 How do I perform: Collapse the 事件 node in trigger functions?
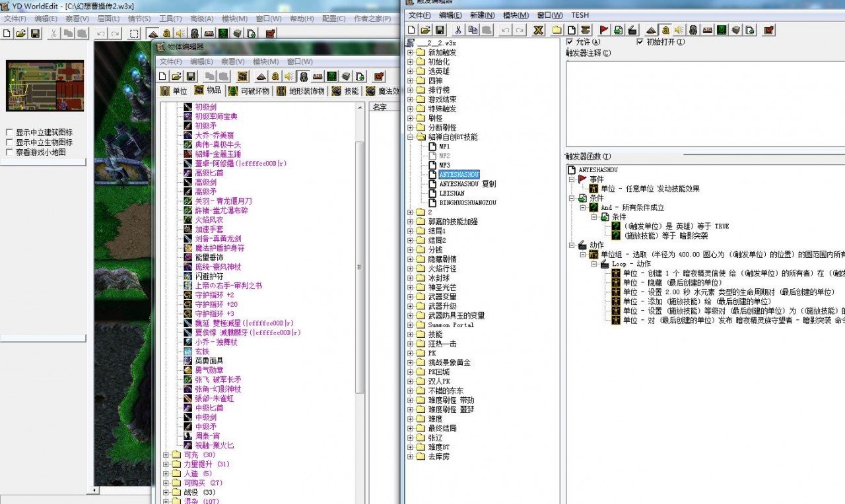click(572, 179)
